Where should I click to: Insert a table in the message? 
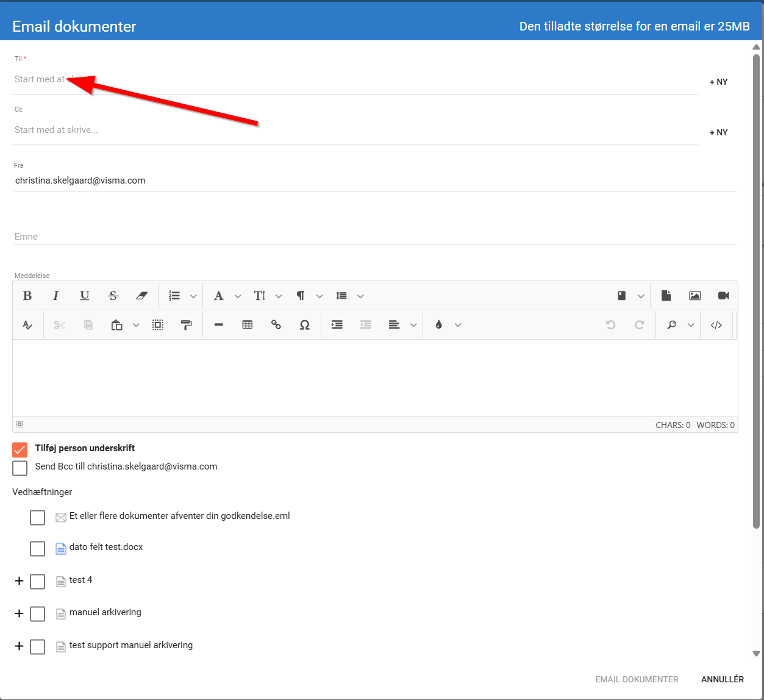click(248, 325)
